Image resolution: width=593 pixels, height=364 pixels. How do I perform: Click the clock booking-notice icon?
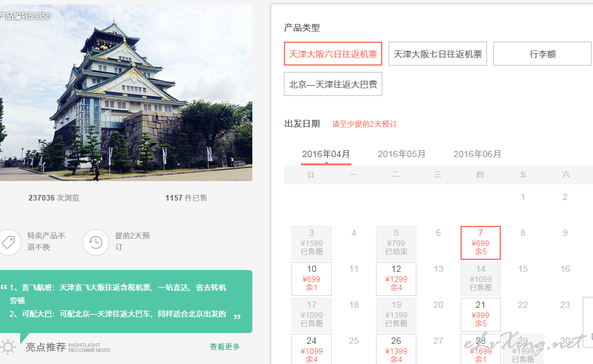coord(96,242)
